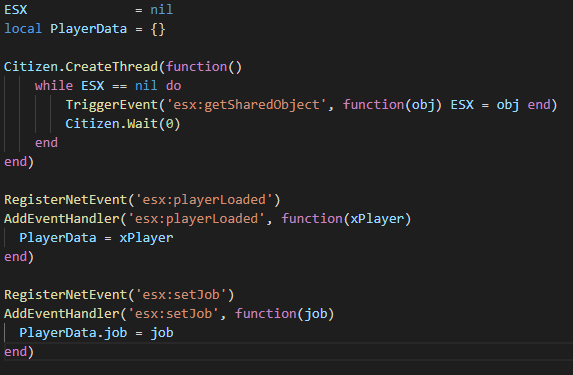Click 'nil' in the while condition line
The height and width of the screenshot is (375, 573).
coord(146,86)
